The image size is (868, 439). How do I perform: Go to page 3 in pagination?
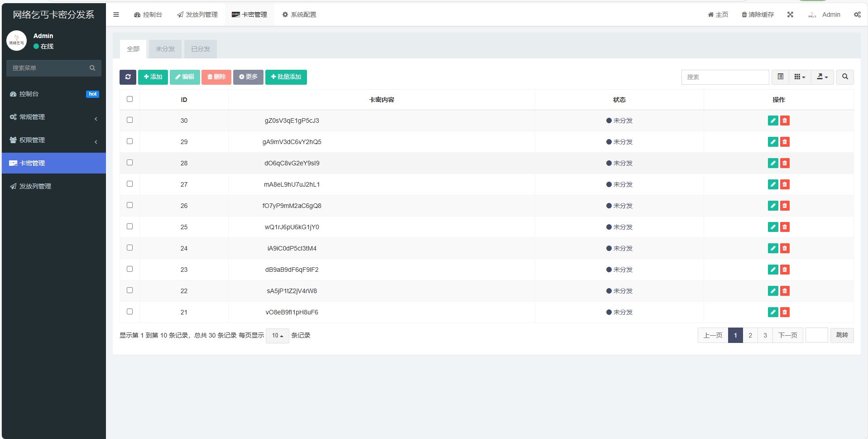pos(765,335)
